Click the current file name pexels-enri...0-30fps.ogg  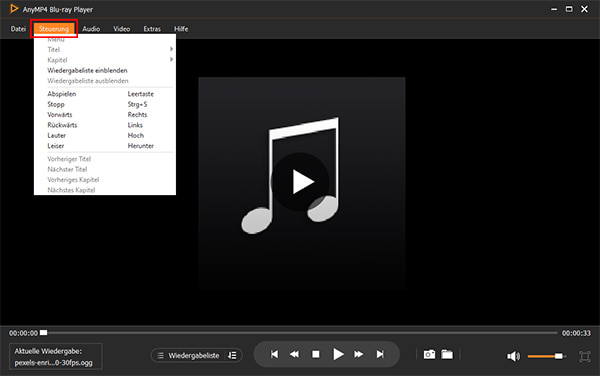(54, 363)
